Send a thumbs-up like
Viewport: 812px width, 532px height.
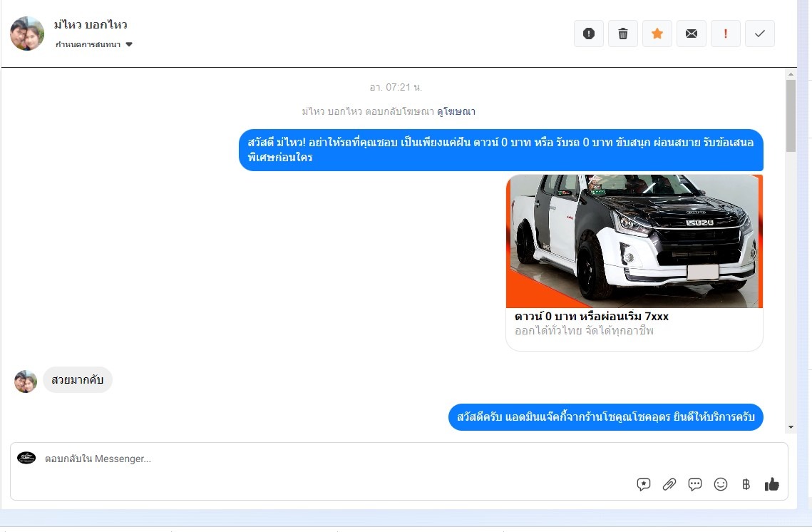(x=771, y=484)
